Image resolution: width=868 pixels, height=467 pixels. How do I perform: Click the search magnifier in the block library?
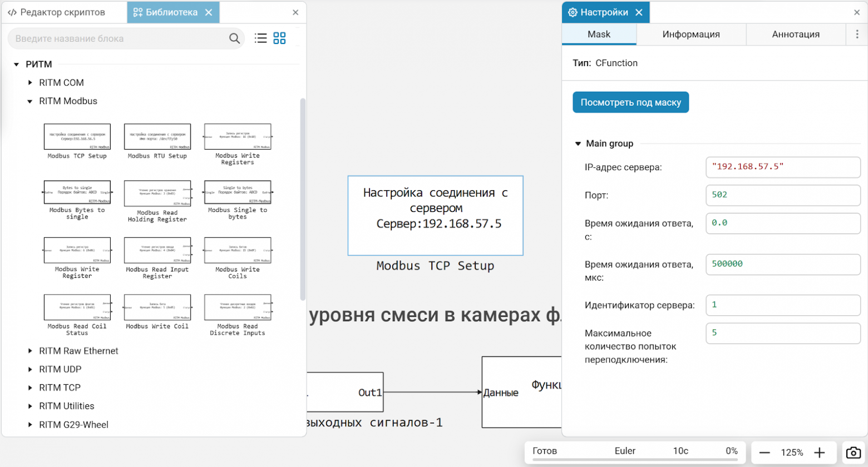(x=234, y=38)
